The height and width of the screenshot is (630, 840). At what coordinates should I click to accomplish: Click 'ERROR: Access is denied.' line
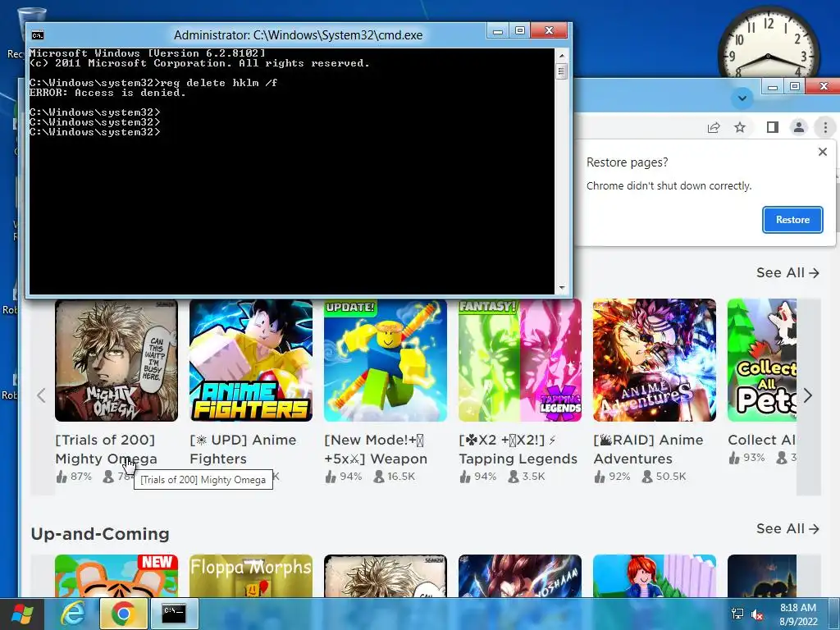(x=107, y=93)
